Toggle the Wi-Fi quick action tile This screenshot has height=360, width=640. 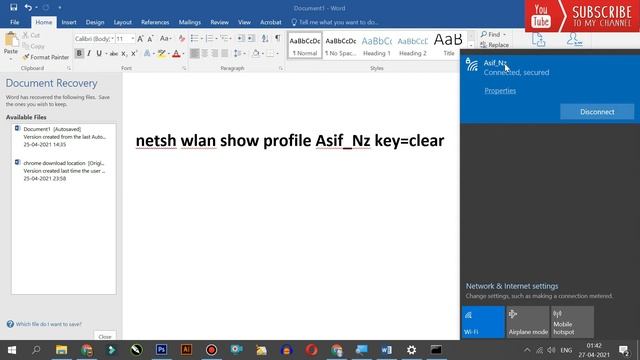pos(483,322)
